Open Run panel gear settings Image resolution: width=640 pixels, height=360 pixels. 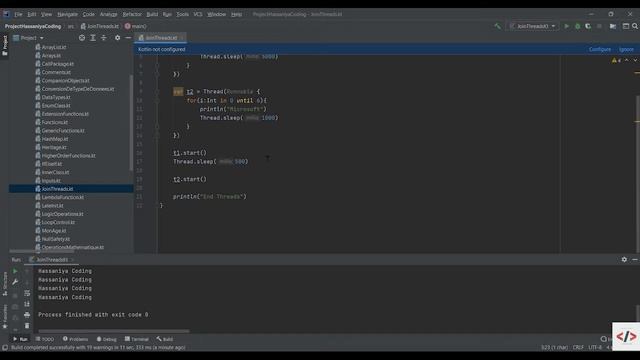pyautogui.click(x=624, y=260)
